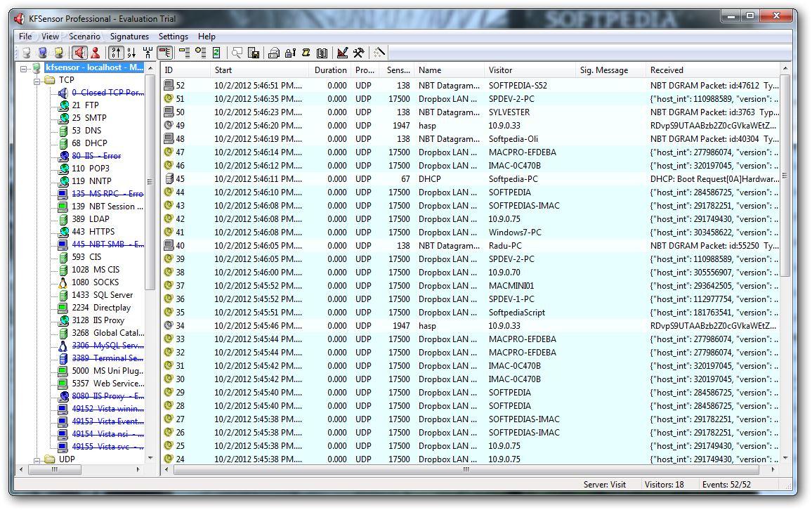The width and height of the screenshot is (812, 510).
Task: Open the Signatures menu
Action: click(129, 37)
